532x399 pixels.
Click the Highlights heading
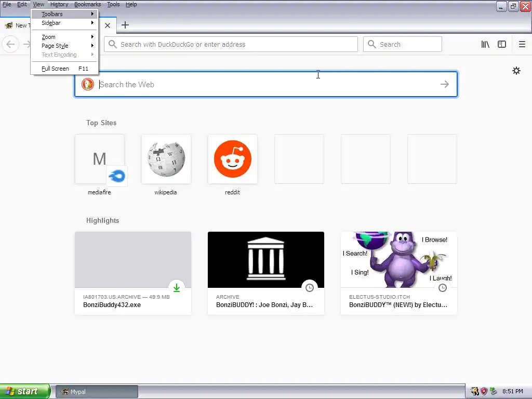[x=102, y=220]
